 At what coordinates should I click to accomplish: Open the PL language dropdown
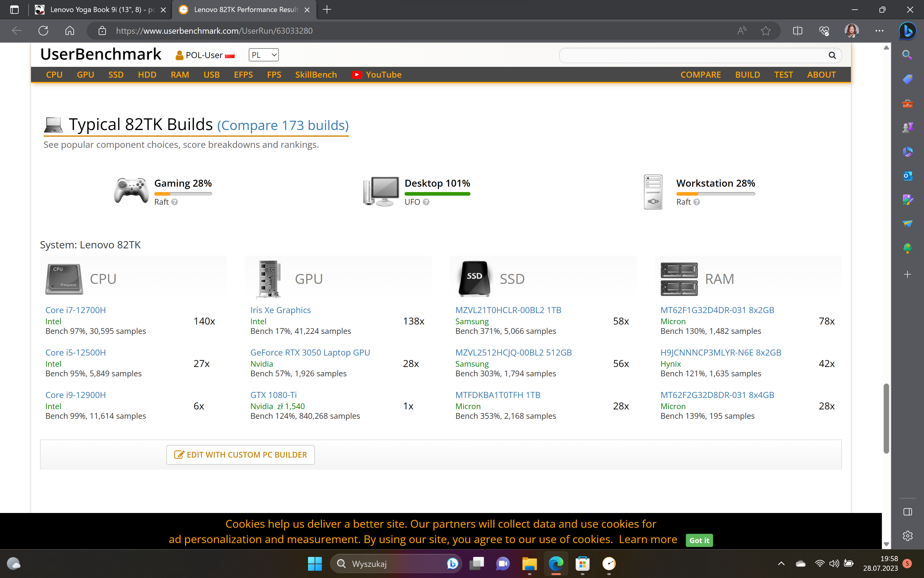coord(263,55)
